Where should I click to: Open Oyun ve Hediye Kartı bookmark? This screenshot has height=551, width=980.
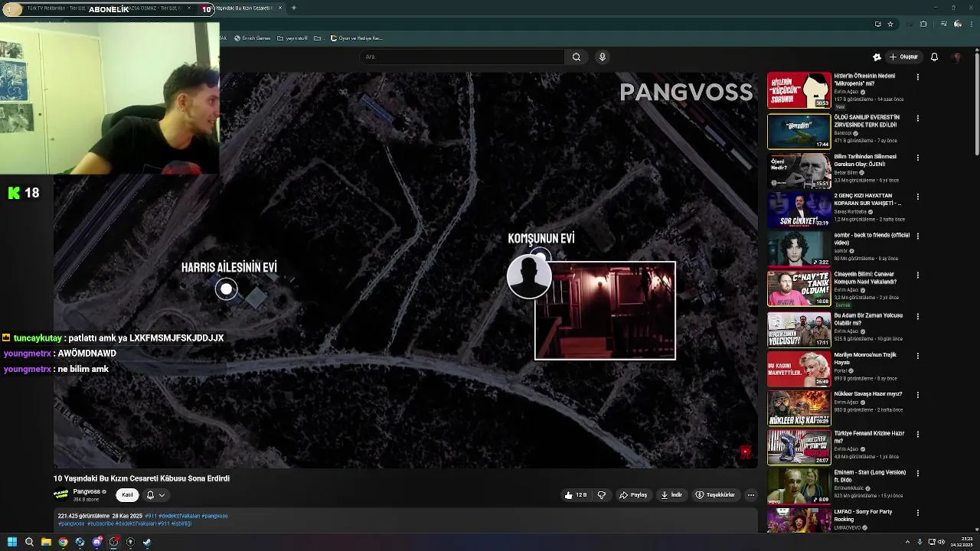click(x=357, y=38)
